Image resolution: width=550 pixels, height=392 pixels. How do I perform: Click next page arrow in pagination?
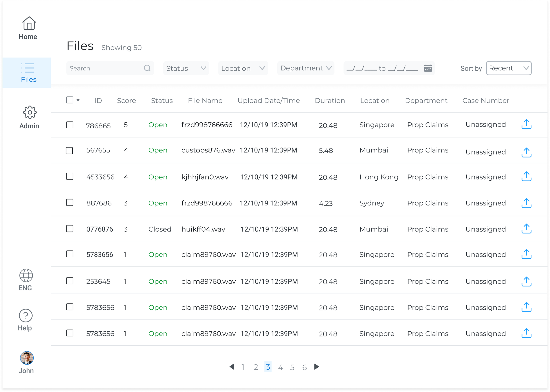coord(317,367)
